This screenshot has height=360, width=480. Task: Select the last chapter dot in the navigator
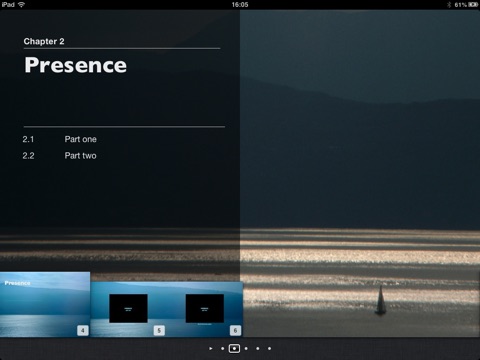pos(269,348)
